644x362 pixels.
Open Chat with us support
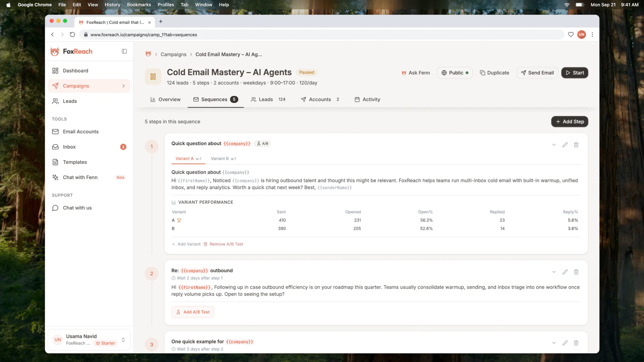point(89,208)
